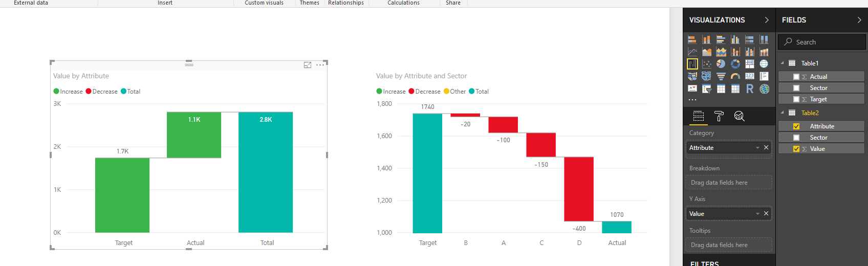Check the Target field checkbox
The image size is (868, 266).
coord(796,99)
